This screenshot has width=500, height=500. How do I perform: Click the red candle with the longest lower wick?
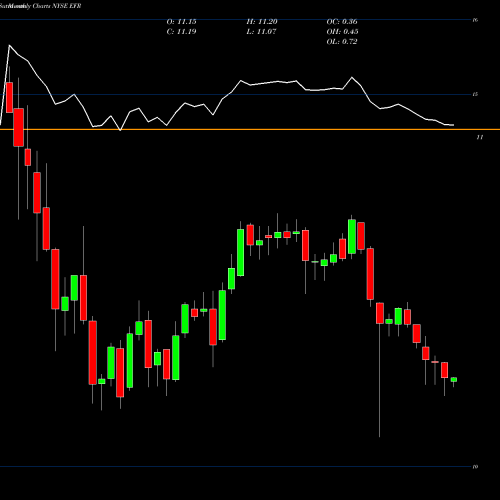(380, 313)
